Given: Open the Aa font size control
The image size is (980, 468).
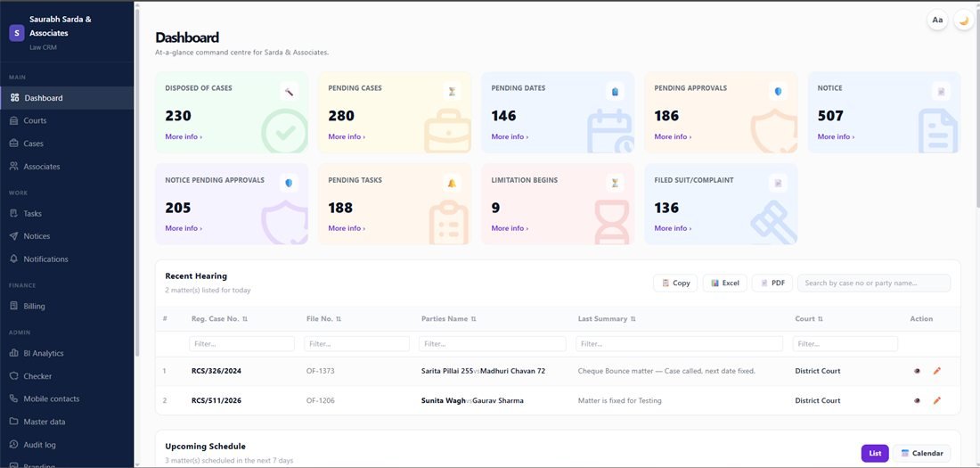Looking at the screenshot, I should coord(937,20).
